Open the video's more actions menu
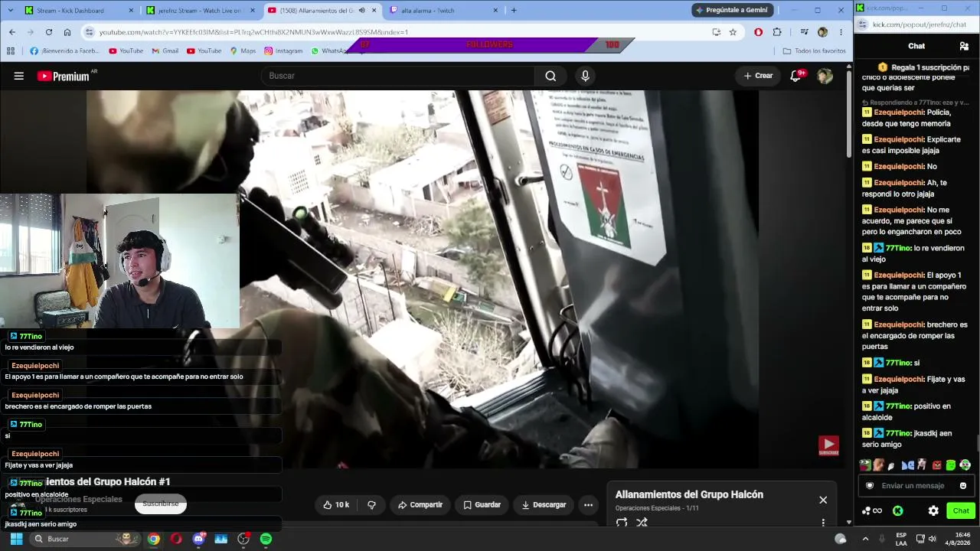The image size is (980, 551). 588,504
